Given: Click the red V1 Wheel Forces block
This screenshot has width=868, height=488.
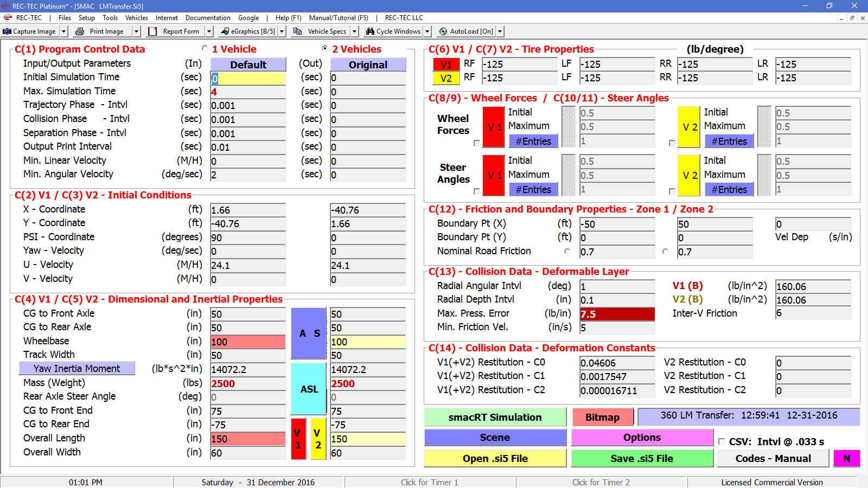Looking at the screenshot, I should click(x=493, y=127).
